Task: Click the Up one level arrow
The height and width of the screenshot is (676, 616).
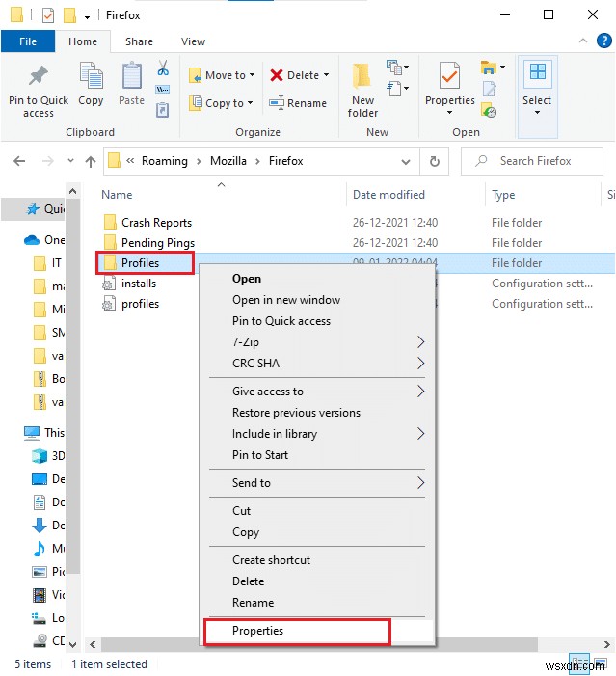Action: pos(91,162)
